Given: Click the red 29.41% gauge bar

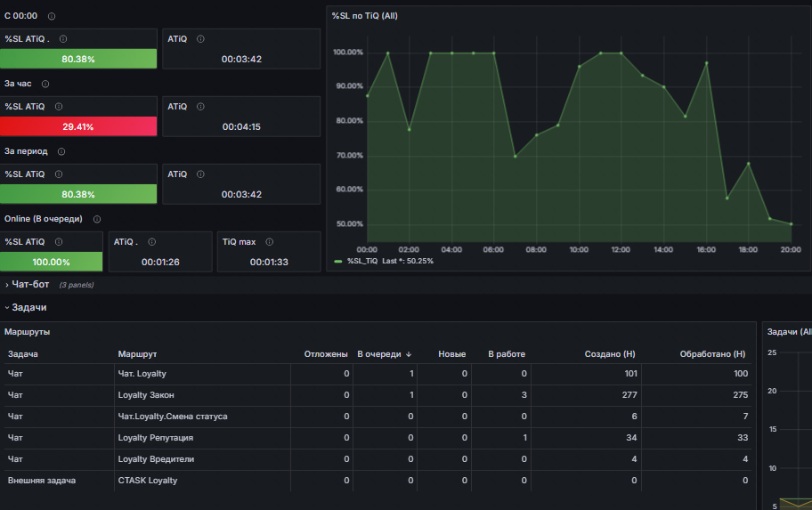Looking at the screenshot, I should [78, 127].
